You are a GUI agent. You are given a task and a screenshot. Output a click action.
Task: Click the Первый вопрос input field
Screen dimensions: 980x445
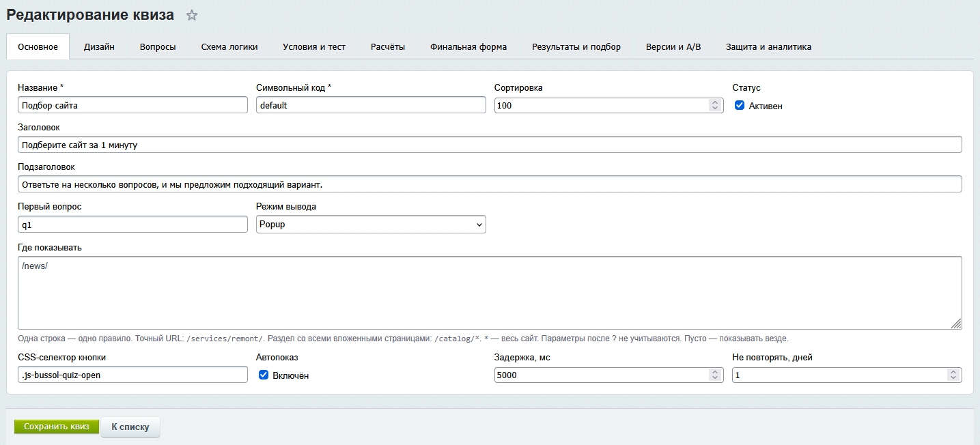(x=132, y=225)
